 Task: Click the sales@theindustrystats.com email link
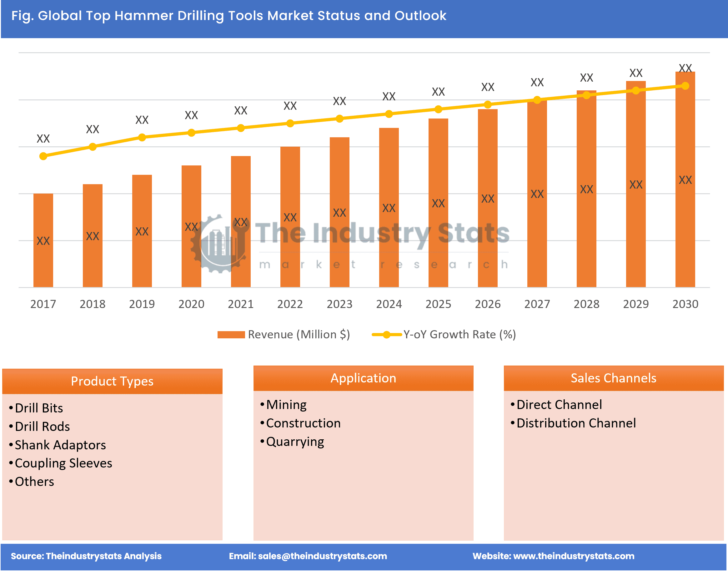(322, 556)
